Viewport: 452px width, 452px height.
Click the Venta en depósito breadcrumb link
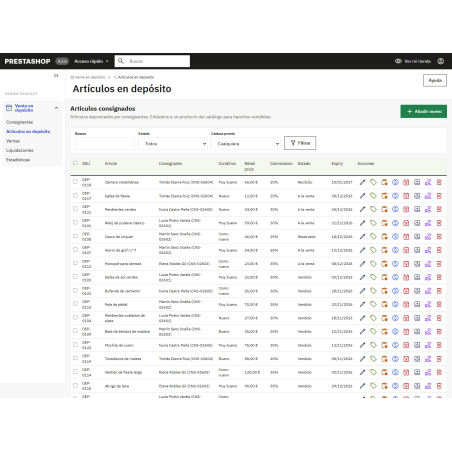pos(88,77)
